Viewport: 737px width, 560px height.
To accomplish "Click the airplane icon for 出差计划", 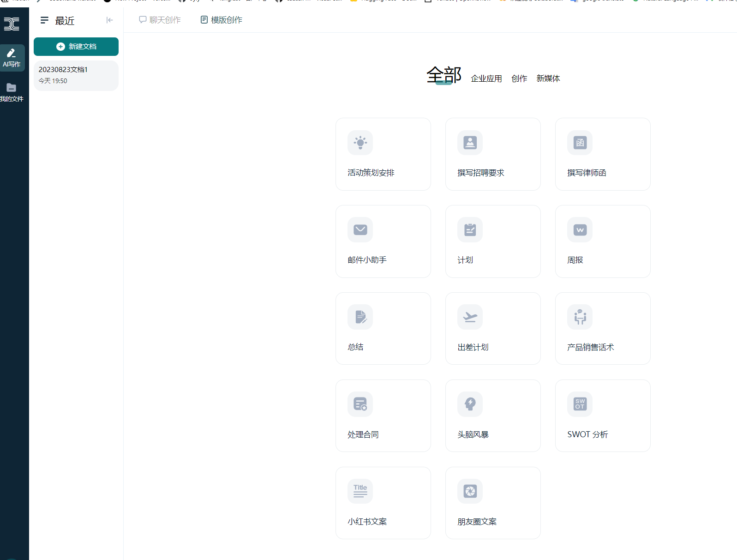I will 470,317.
